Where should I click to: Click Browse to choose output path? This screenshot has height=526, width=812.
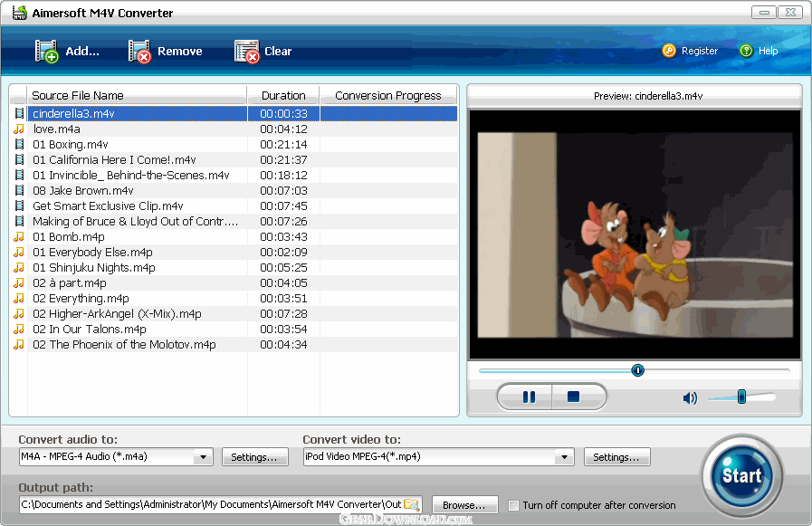point(464,505)
